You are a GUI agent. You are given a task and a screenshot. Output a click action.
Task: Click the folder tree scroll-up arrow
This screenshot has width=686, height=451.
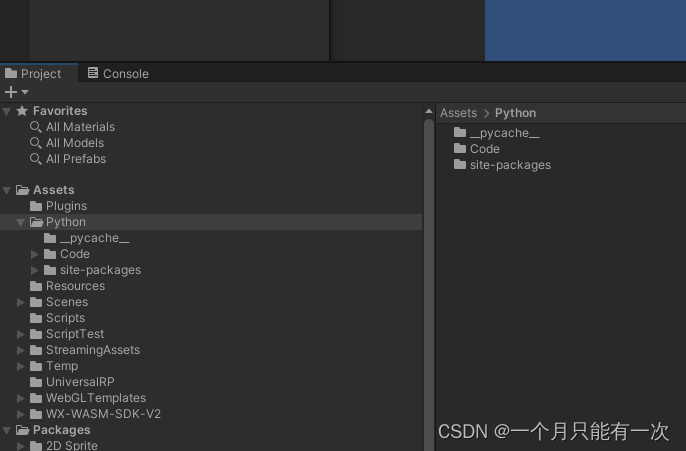click(429, 112)
